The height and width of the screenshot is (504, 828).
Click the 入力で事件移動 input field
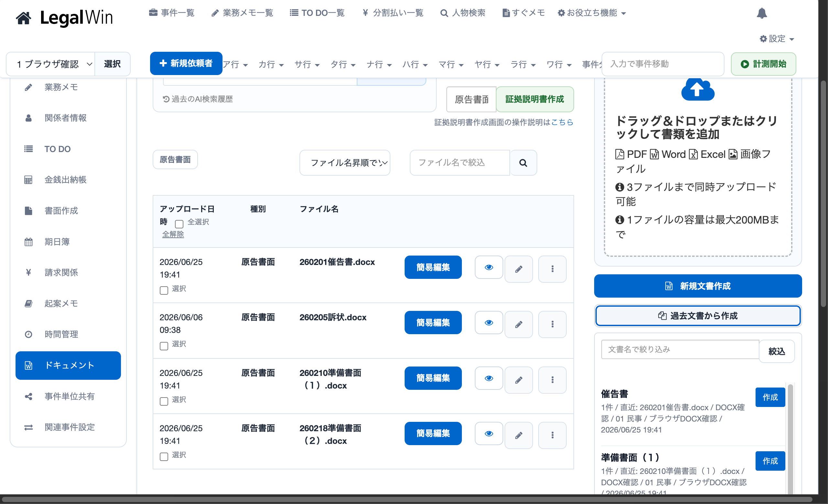click(663, 64)
